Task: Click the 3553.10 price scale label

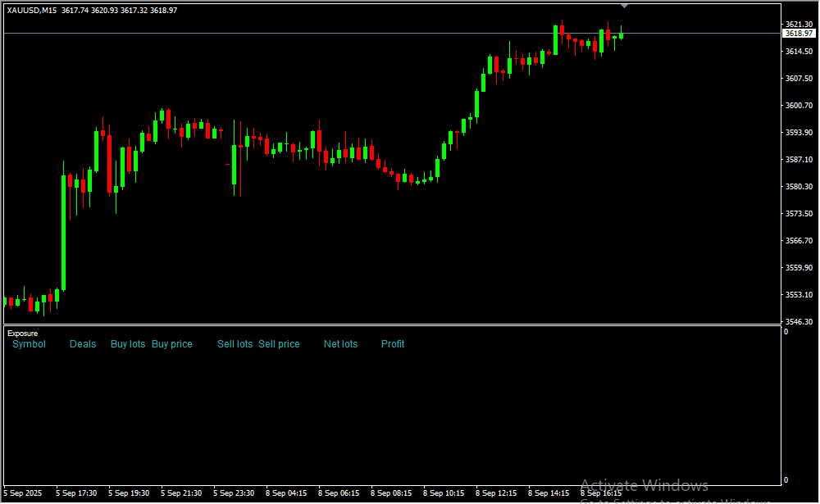Action: [798, 295]
